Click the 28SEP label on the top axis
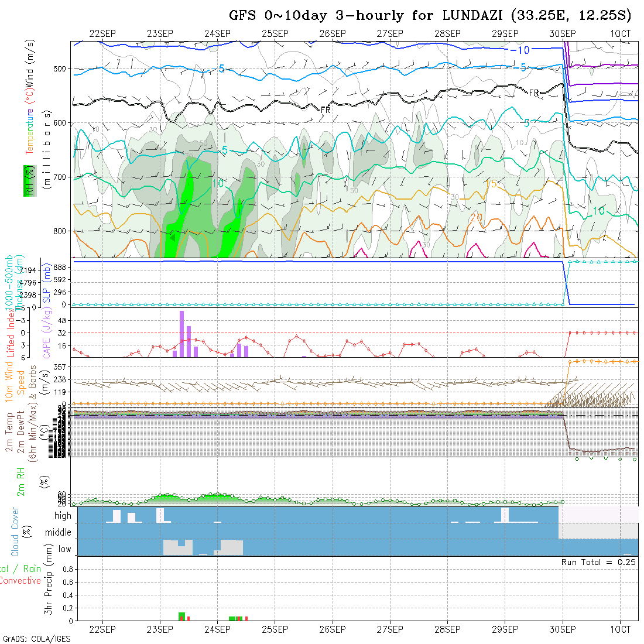 click(x=447, y=34)
